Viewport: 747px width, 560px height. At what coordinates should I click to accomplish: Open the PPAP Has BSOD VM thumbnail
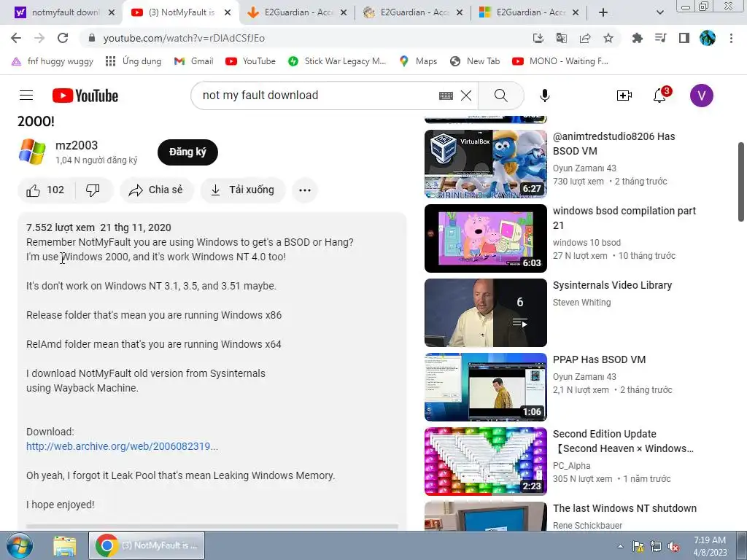point(485,387)
